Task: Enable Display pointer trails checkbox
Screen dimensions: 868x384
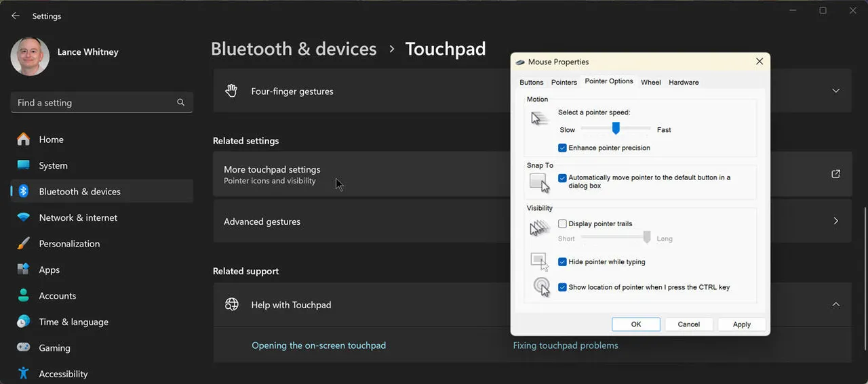Action: coord(562,223)
